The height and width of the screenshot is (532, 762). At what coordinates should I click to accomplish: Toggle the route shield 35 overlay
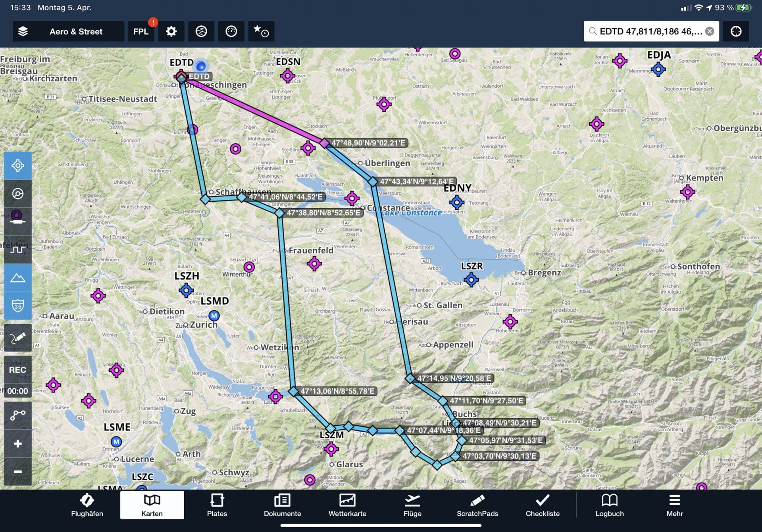pos(17,305)
